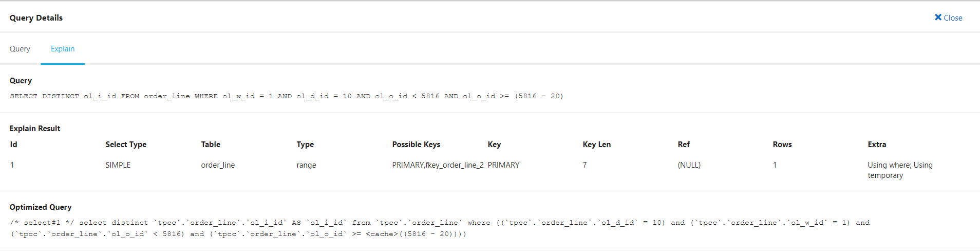
Task: Switch to the Query tab
Action: [x=20, y=49]
